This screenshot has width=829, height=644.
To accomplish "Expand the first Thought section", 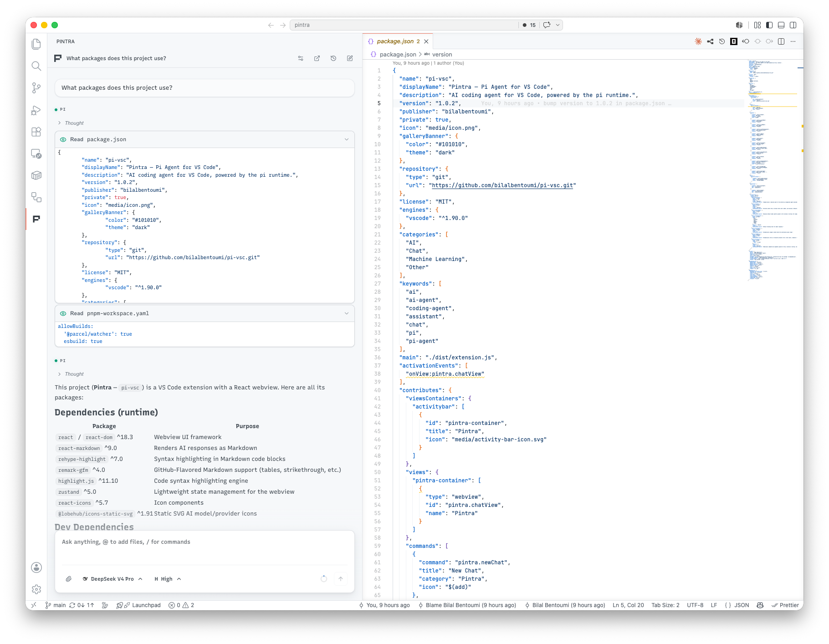I will 71,123.
